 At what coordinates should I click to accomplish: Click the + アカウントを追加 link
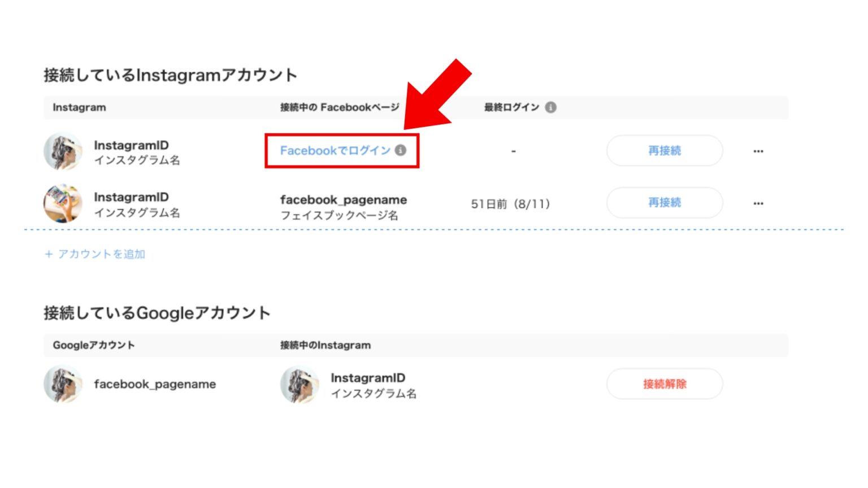pyautogui.click(x=95, y=254)
